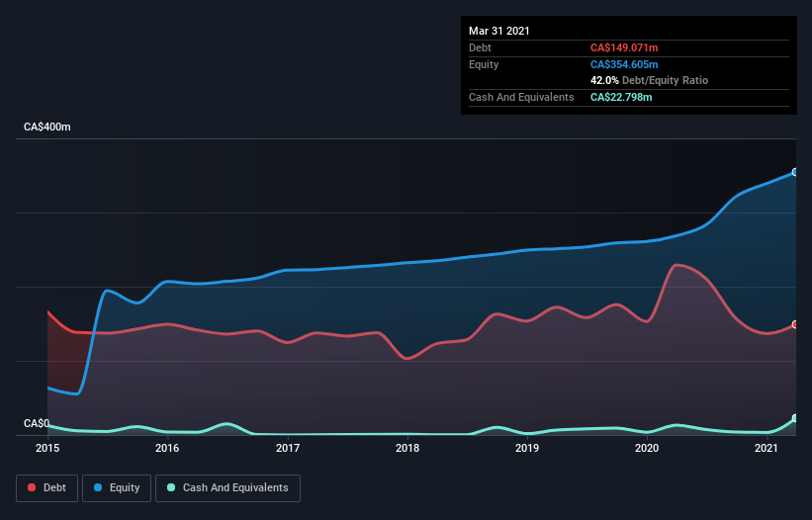Click the 42.0% Debt/Equity Ratio text

point(650,80)
